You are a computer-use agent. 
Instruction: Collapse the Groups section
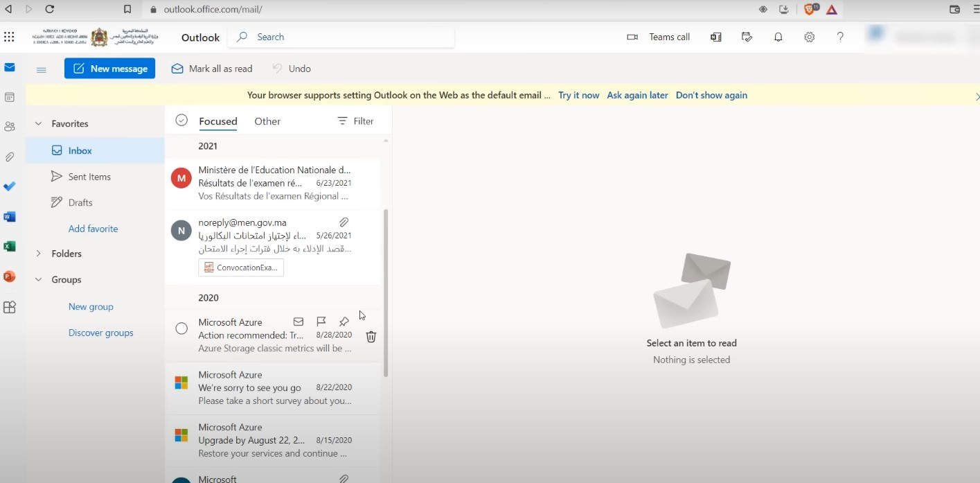tap(39, 280)
